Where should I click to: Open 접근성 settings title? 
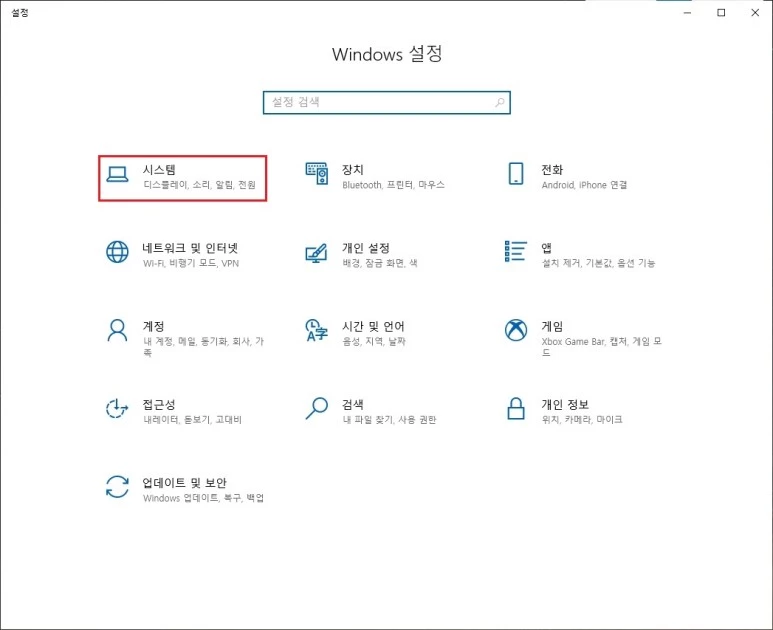(x=159, y=405)
